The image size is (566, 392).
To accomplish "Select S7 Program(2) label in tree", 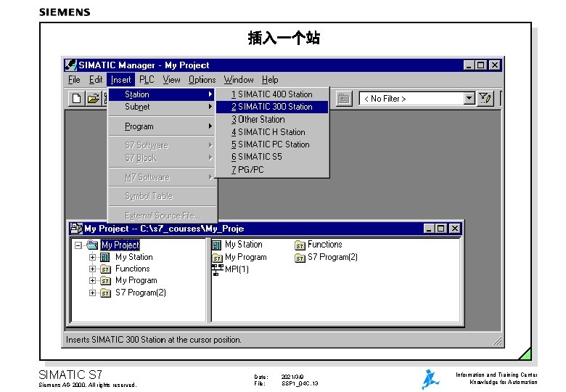I will [x=141, y=293].
